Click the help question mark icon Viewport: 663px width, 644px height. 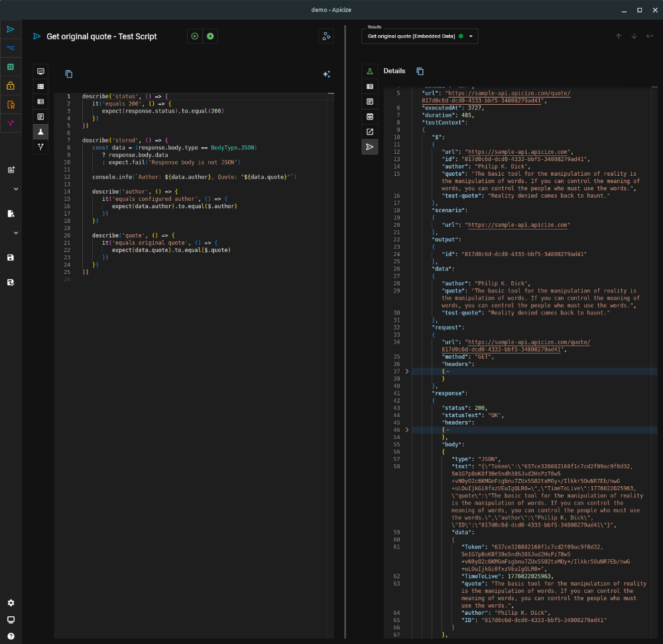[11, 636]
